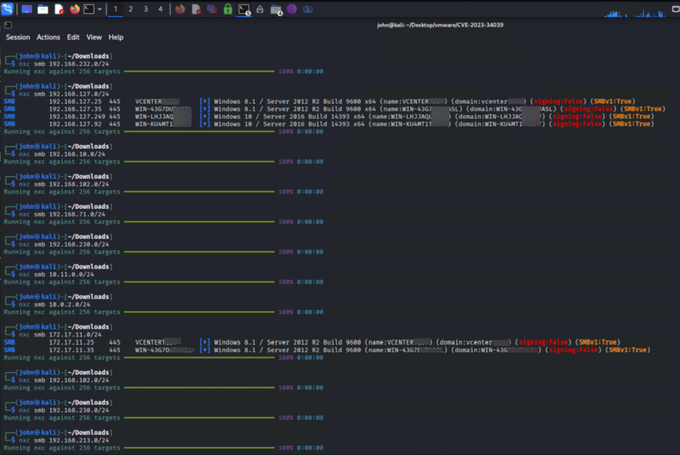Launch the text editor beside the file manager
This screenshot has width=680, height=455.
pos(59,9)
